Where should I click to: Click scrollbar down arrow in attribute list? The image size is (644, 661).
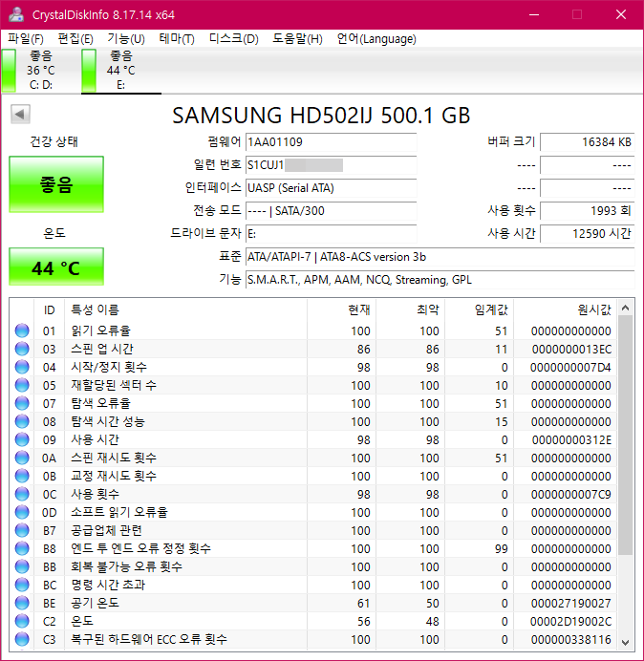coord(626,642)
